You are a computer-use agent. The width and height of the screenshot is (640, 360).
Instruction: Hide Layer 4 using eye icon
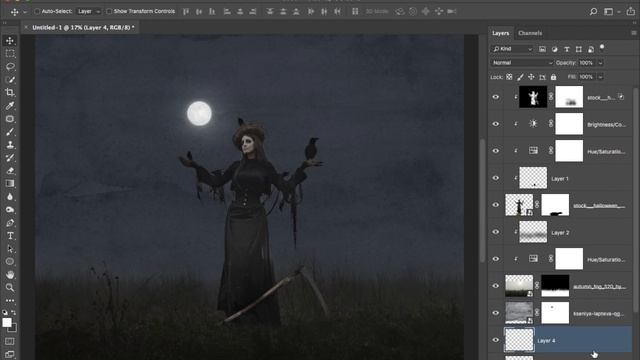click(496, 340)
